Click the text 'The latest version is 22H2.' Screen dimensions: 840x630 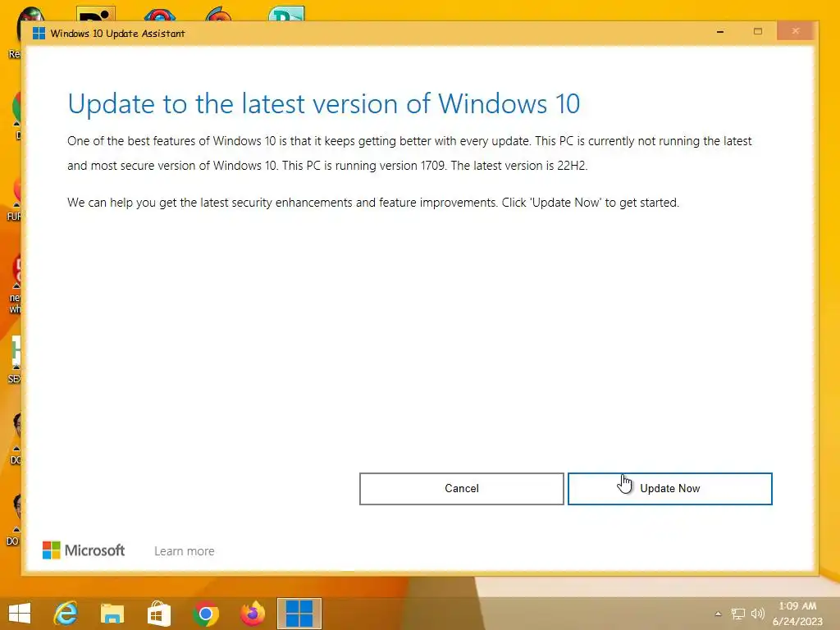point(519,166)
